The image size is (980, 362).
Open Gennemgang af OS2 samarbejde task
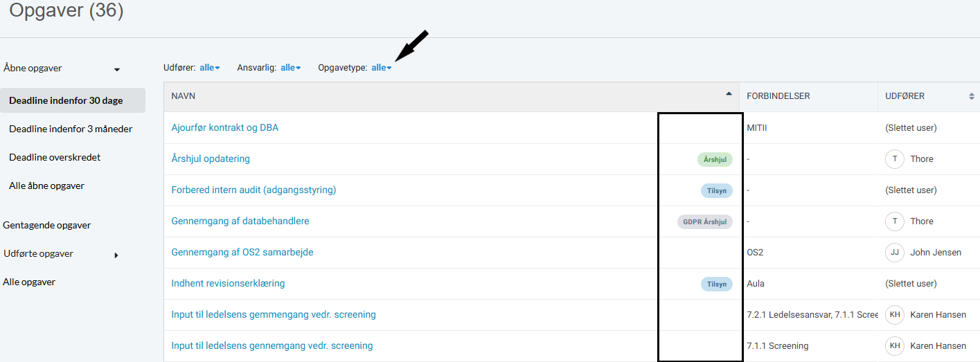coord(242,253)
